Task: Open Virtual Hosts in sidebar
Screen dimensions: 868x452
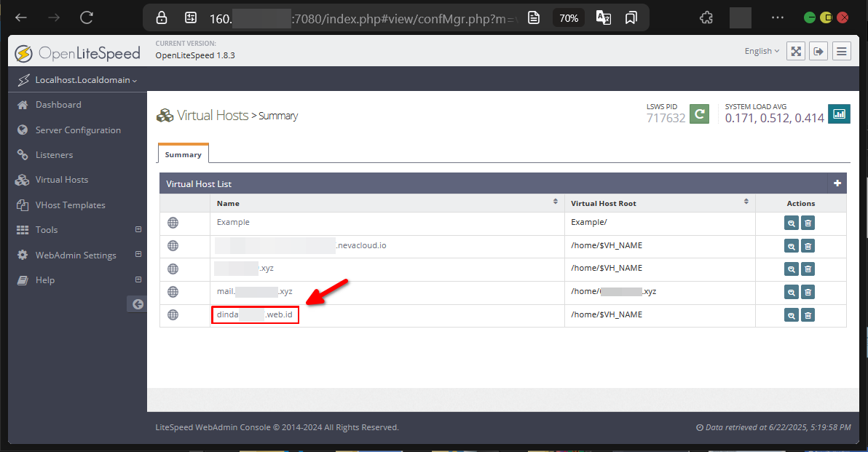Action: point(61,180)
